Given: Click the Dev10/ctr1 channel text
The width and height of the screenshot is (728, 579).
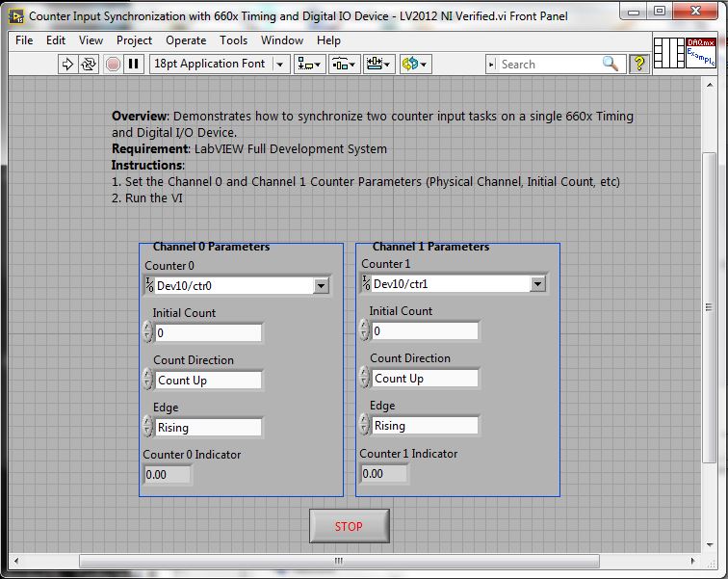Looking at the screenshot, I should point(401,283).
